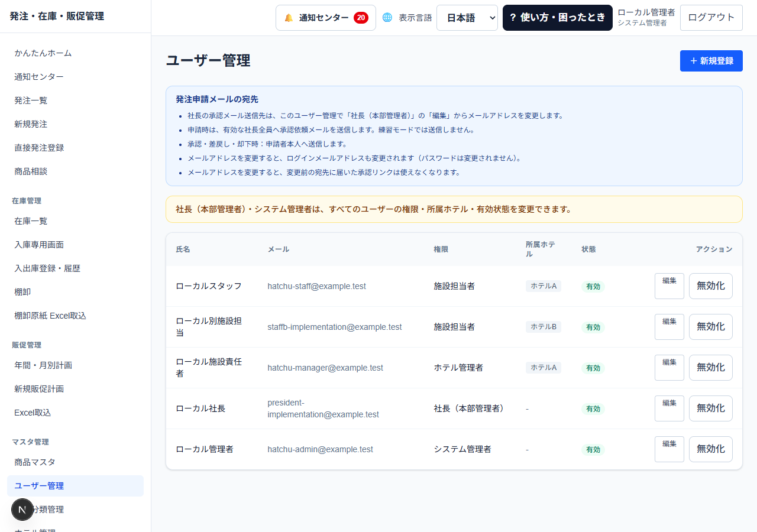
Task: Open the 通知センター header button
Action: [x=326, y=18]
